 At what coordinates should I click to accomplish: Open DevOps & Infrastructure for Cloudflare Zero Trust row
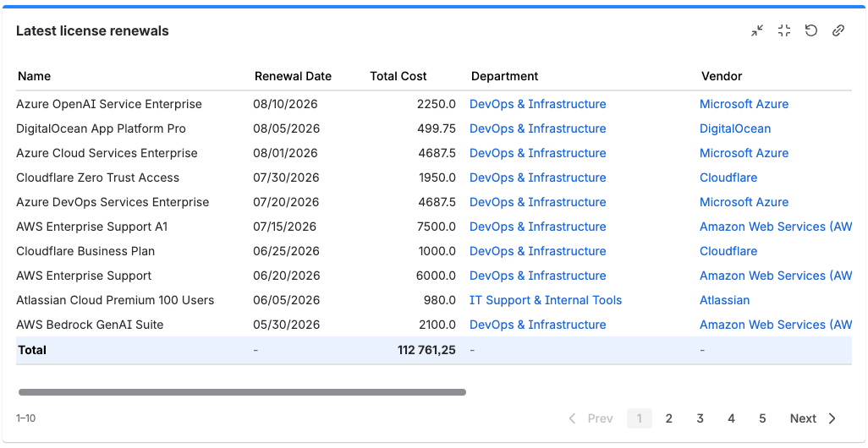tap(537, 178)
